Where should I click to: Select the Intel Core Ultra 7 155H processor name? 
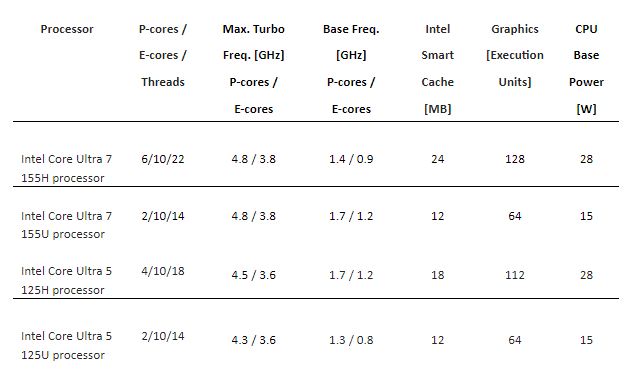(67, 168)
